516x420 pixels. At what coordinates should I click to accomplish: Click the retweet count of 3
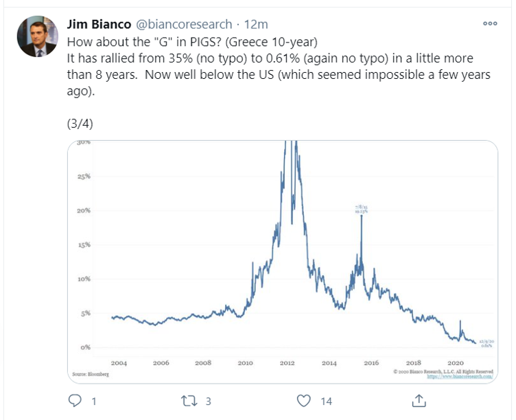click(209, 400)
